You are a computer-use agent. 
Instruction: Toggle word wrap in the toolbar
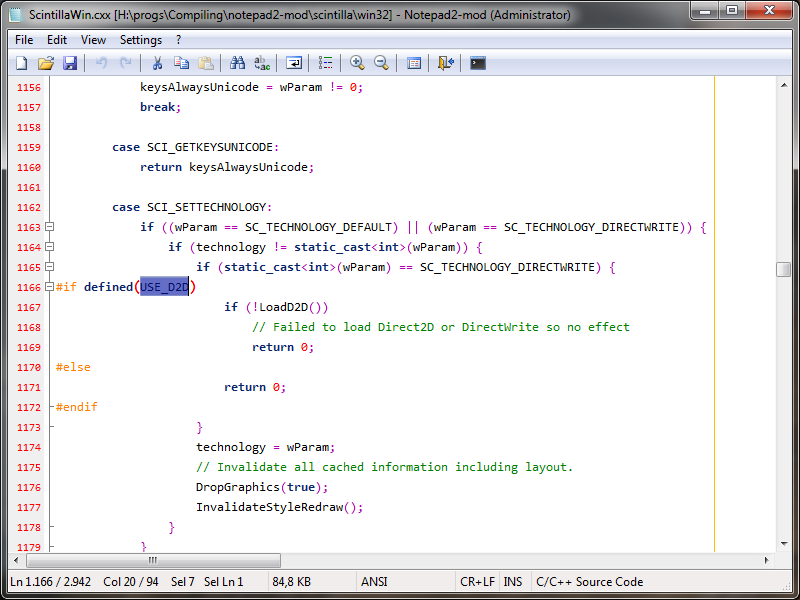click(294, 63)
